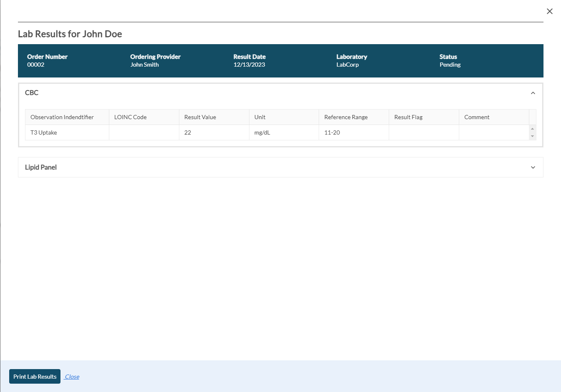The height and width of the screenshot is (392, 561).
Task: Click the Unit column header
Action: pos(260,117)
